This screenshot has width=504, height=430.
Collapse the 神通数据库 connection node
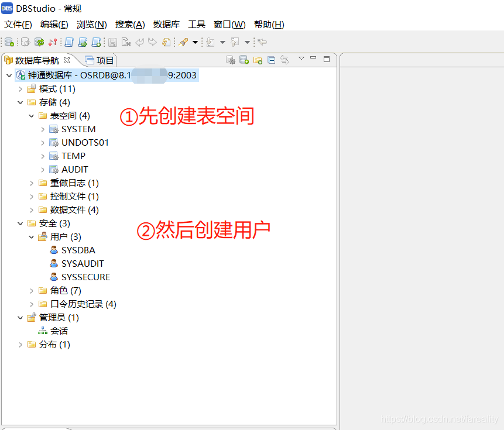tap(9, 75)
